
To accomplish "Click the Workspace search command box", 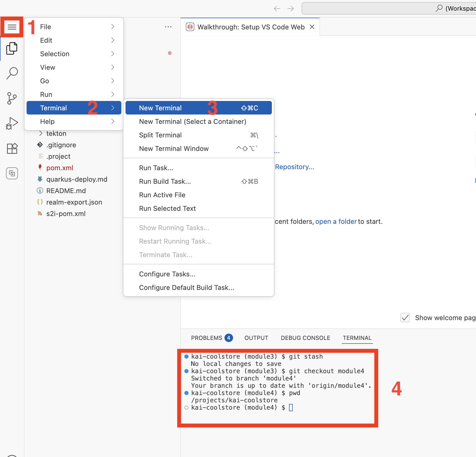I will [x=389, y=9].
